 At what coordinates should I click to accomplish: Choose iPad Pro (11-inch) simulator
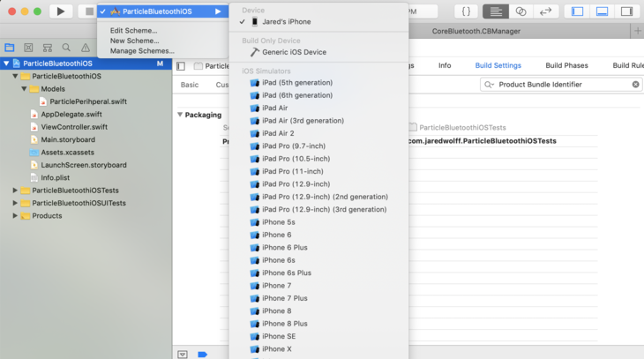point(318,171)
